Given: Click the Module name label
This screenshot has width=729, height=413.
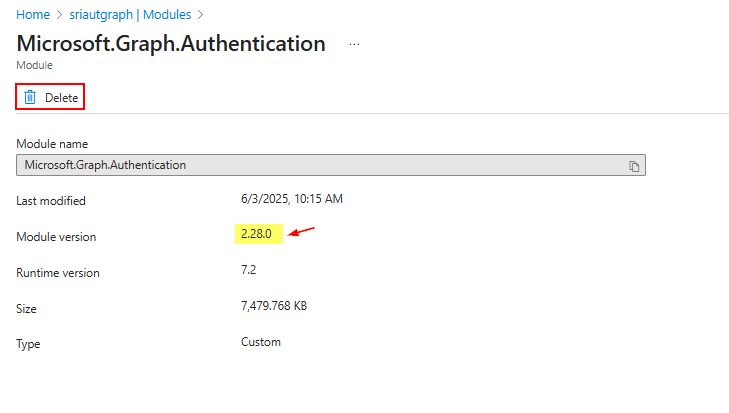Looking at the screenshot, I should (x=52, y=144).
